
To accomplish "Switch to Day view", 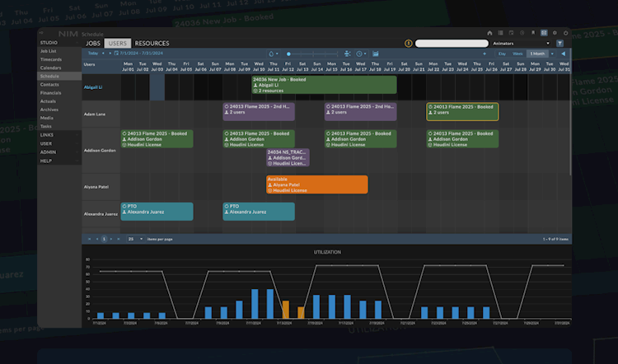I will pos(502,54).
